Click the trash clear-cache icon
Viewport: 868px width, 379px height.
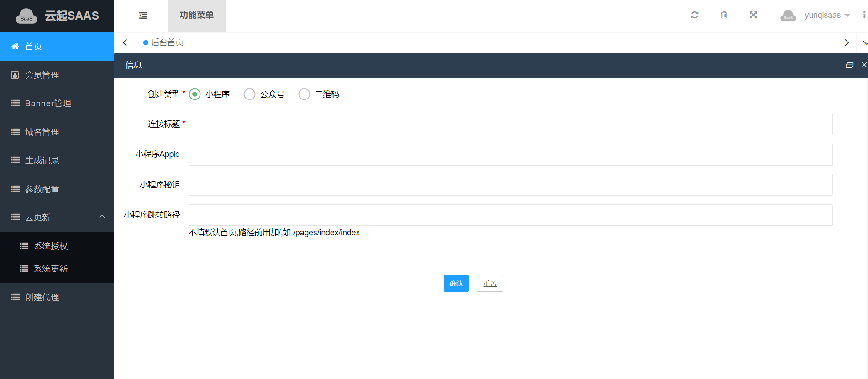[x=724, y=15]
